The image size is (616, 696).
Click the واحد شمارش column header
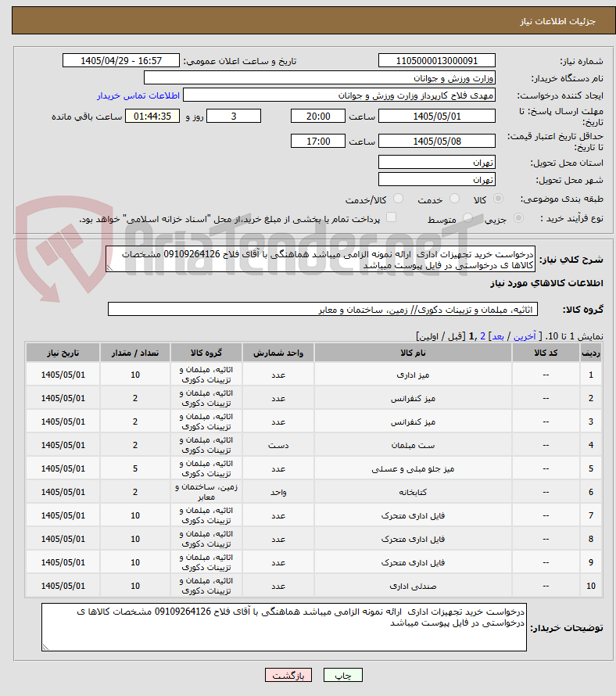(x=278, y=353)
